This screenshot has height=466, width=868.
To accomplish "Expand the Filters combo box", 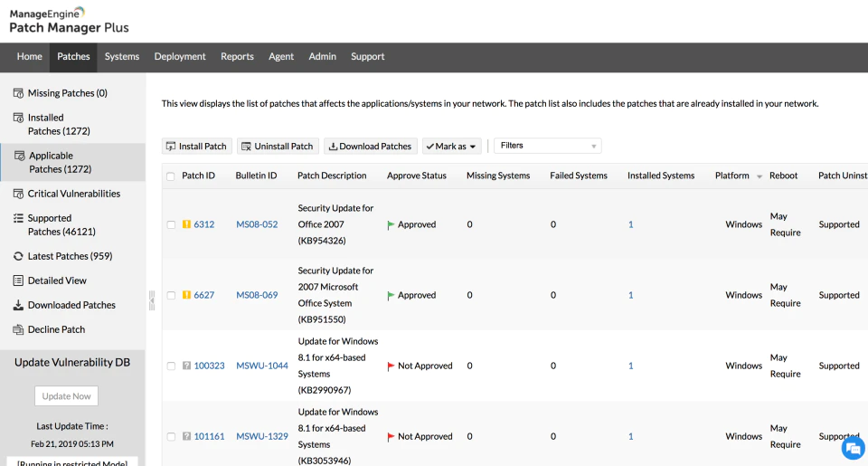I will point(548,146).
